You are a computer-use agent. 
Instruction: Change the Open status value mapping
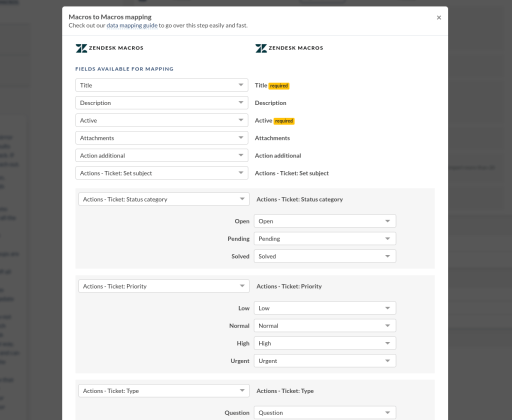pos(324,220)
